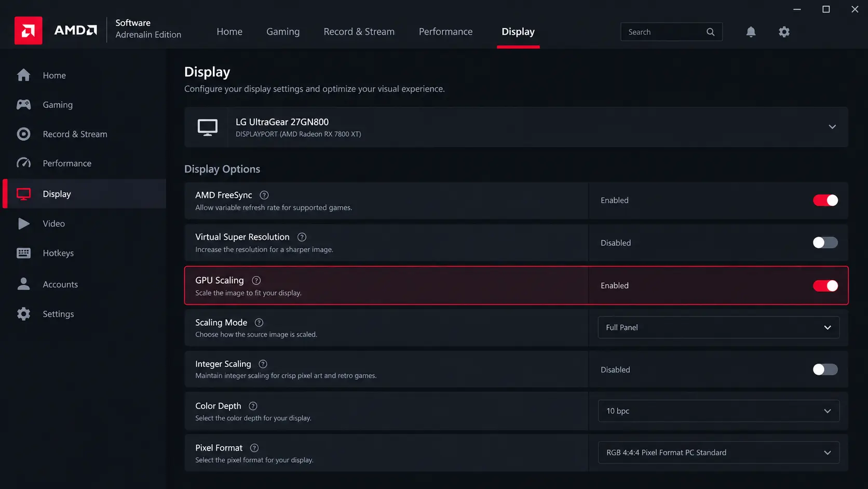Open Display label in the sidebar

click(57, 194)
